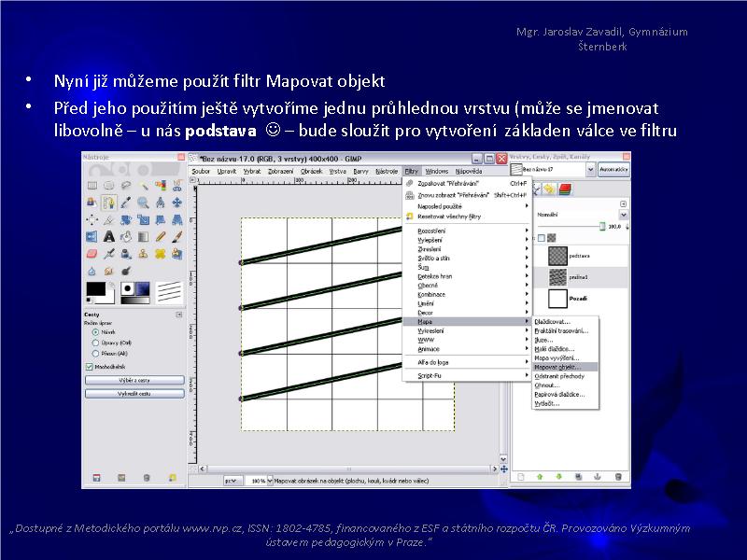Select the Free Select lasso tool
The image size is (747, 560).
click(126, 185)
